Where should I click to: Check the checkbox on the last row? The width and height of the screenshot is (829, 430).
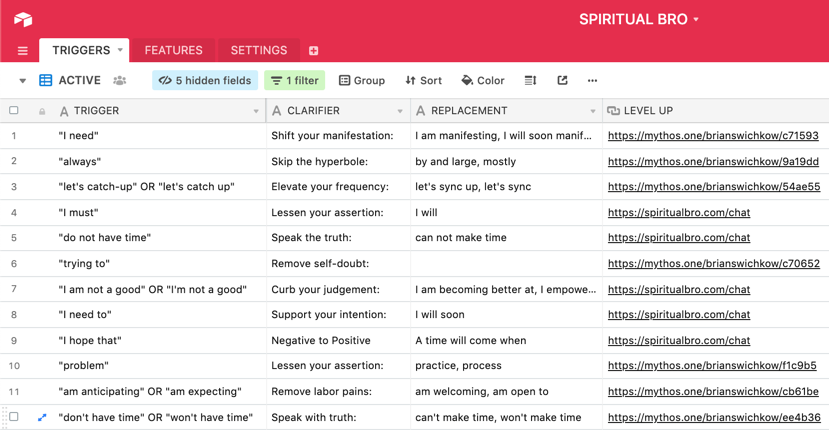[14, 417]
